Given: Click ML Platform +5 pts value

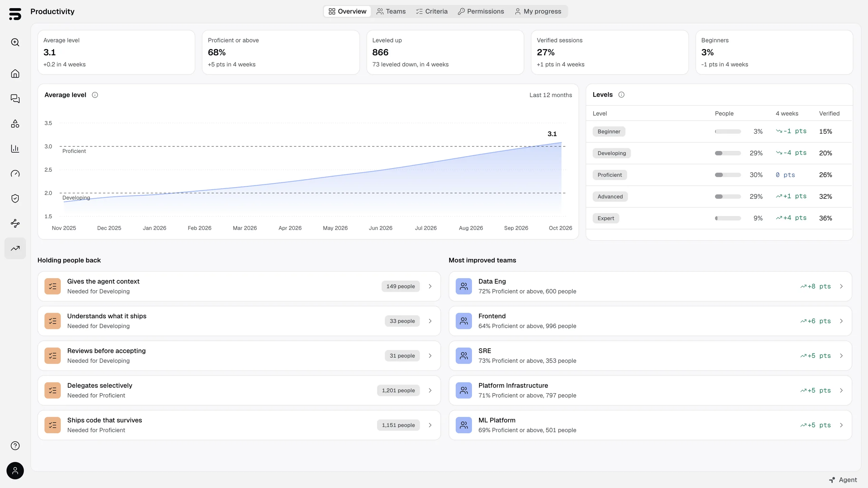Looking at the screenshot, I should click(815, 425).
